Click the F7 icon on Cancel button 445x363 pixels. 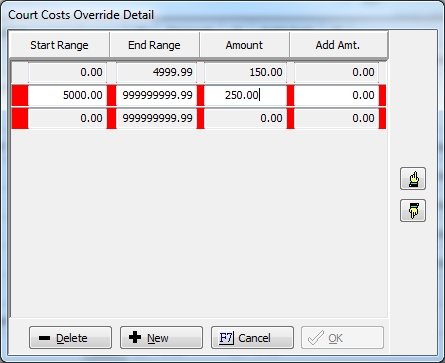(226, 338)
